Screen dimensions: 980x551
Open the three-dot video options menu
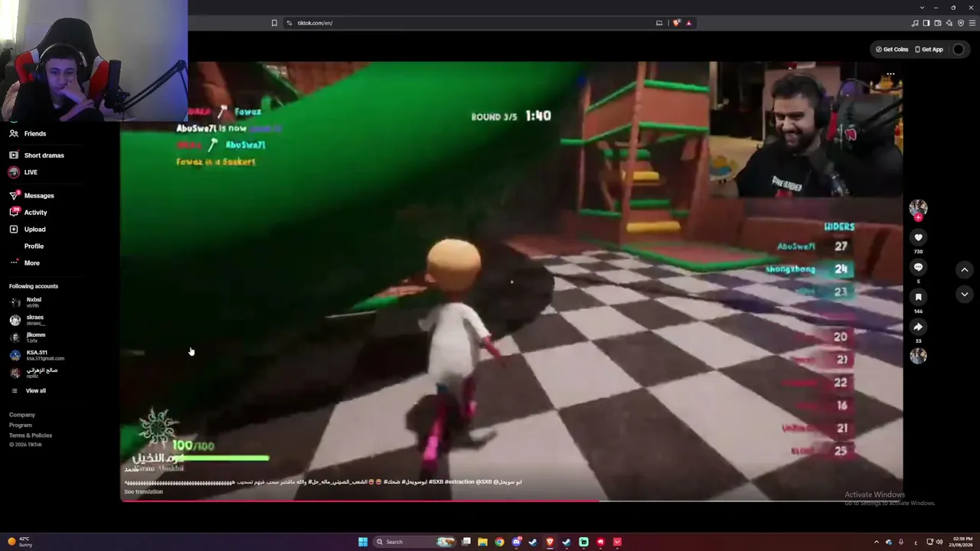click(890, 74)
